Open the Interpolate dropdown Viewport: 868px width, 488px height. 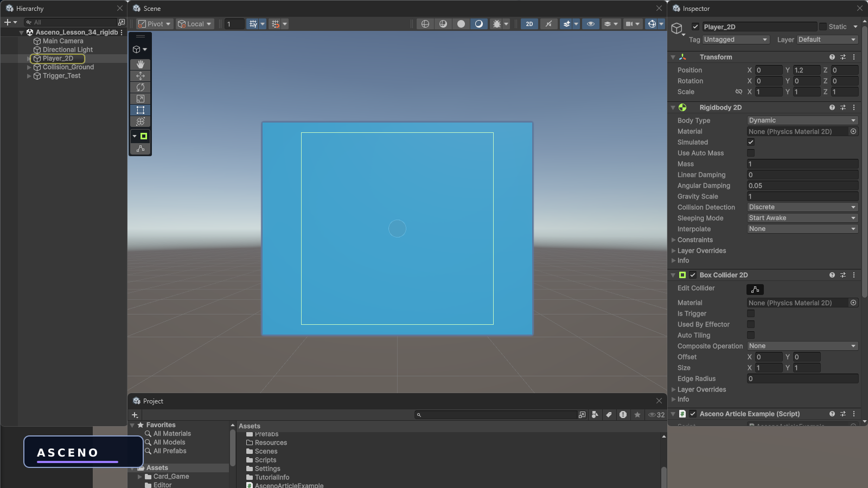click(802, 229)
